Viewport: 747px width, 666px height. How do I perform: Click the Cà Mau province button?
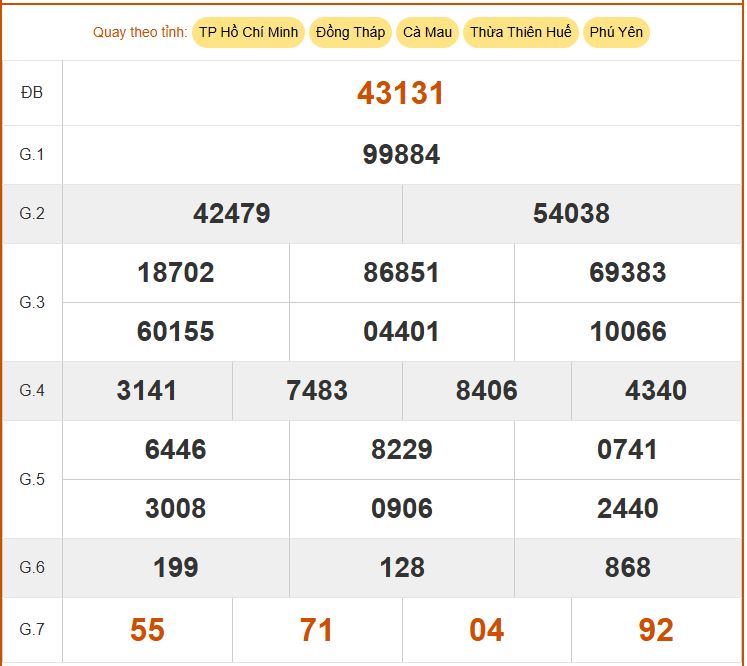427,32
